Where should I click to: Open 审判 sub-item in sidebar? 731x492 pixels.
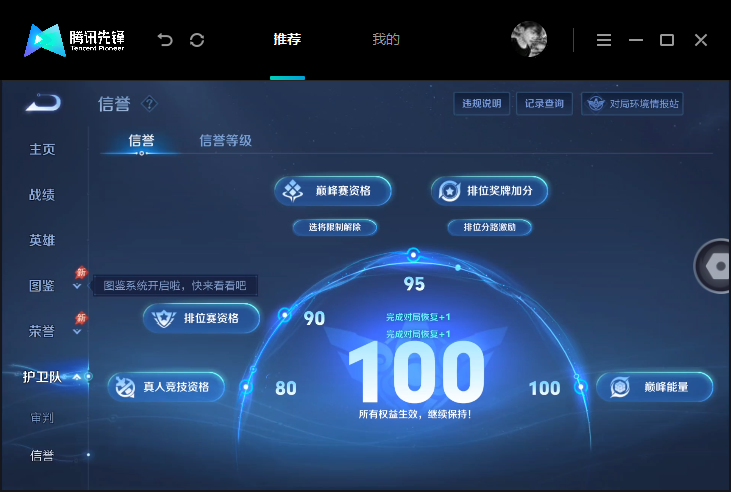click(42, 418)
